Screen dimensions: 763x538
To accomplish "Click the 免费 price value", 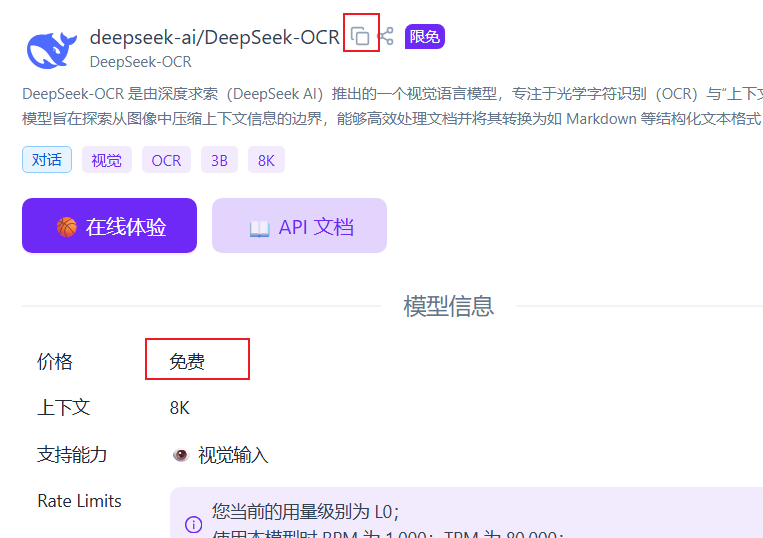I will 187,362.
